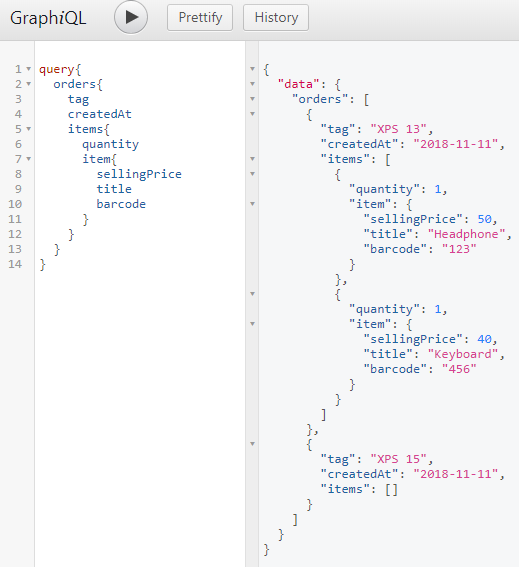Click the empty items array of XPS 15
Viewport: 519px width, 567px height.
391,490
